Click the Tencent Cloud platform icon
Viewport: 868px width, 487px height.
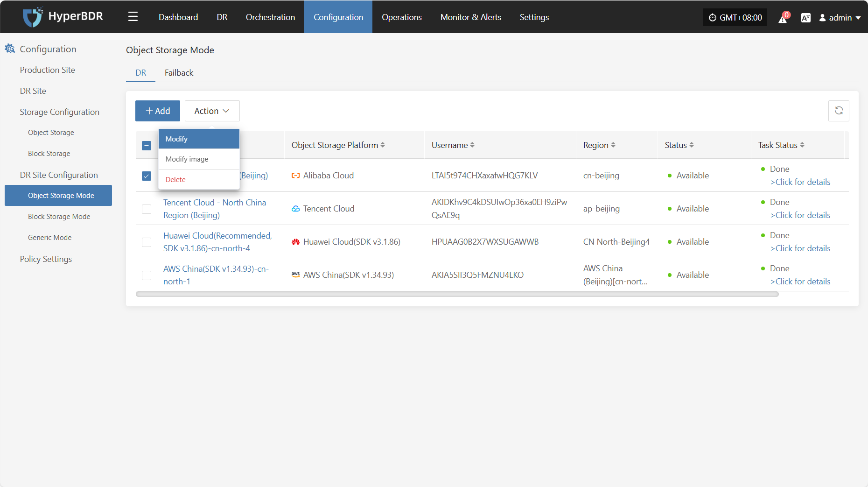coord(295,209)
